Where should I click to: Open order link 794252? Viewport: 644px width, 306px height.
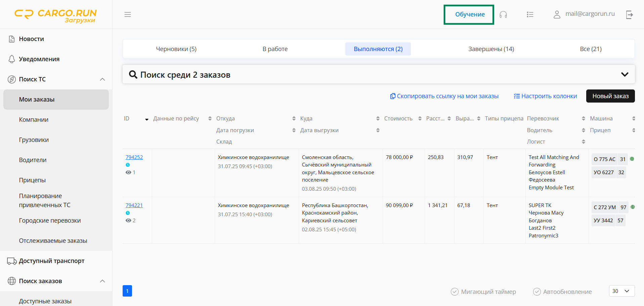point(134,157)
